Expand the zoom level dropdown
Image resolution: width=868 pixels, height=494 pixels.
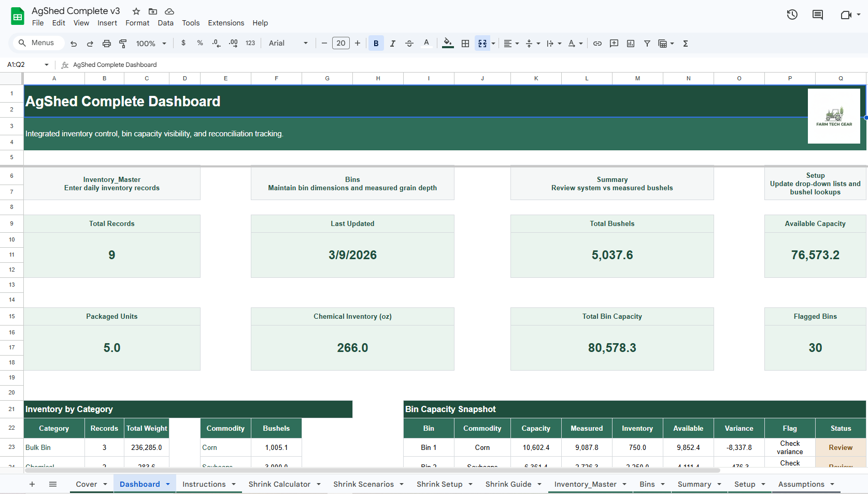coord(151,43)
